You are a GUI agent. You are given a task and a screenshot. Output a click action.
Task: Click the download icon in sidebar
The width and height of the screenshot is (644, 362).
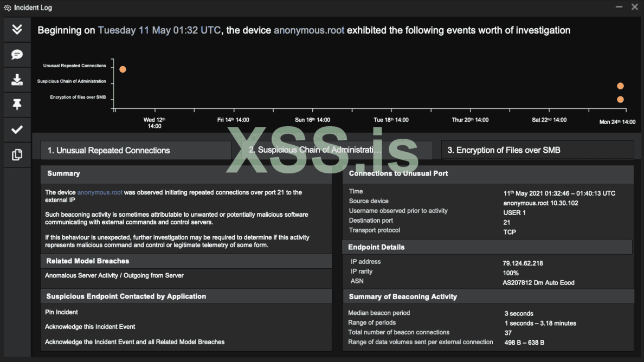[17, 80]
